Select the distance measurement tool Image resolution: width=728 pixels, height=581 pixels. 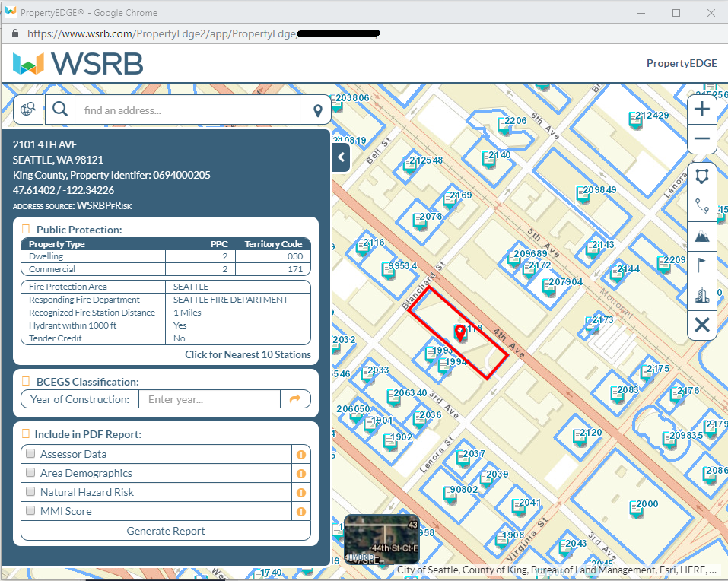(701, 206)
